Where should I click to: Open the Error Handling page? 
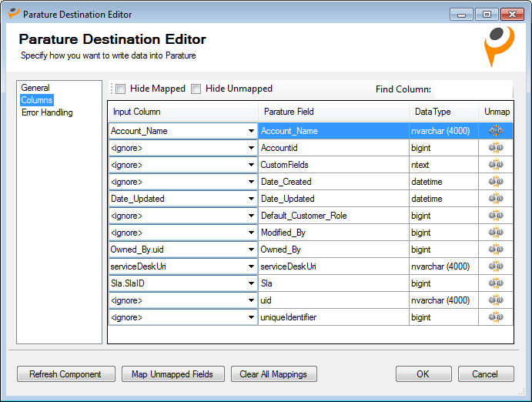[x=47, y=112]
